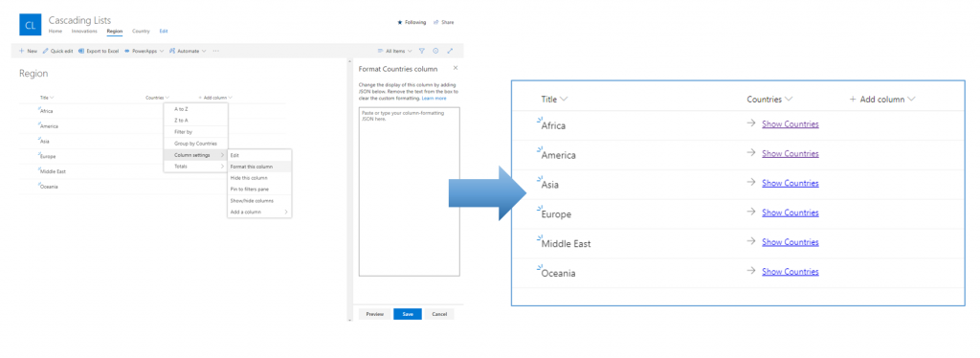Open Add column chevron in enlarged right list
Viewport: 980px width, 358px height.
click(912, 100)
